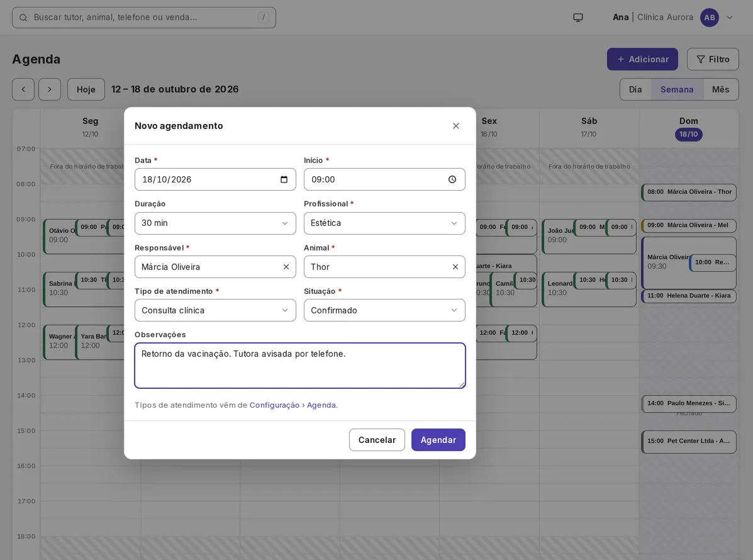Open the Segunda 09:00 Otávio appointment
This screenshot has width=753, height=560.
click(x=60, y=236)
